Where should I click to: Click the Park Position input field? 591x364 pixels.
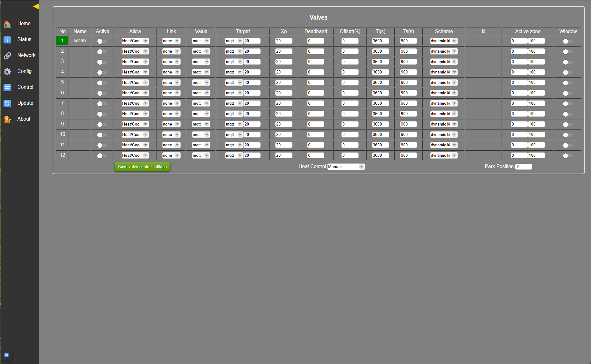pos(523,167)
